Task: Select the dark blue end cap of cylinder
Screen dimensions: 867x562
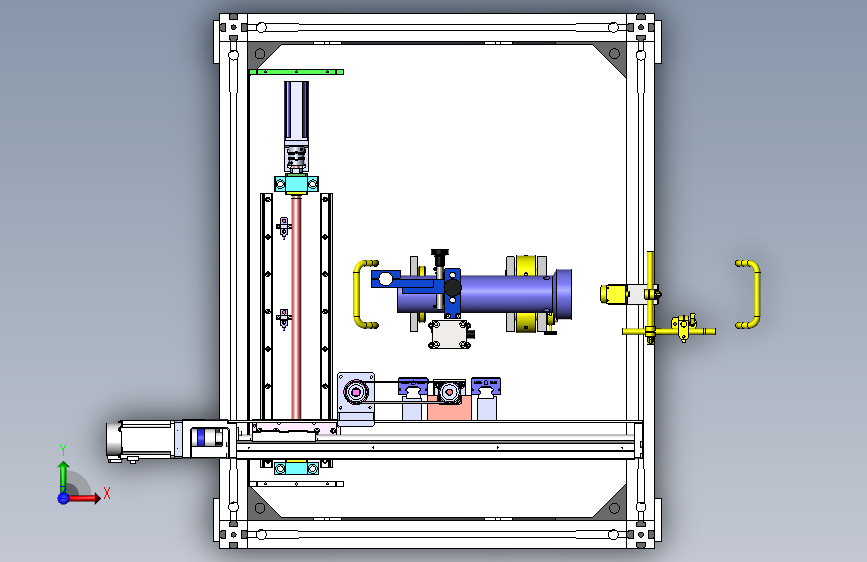Action: 563,294
